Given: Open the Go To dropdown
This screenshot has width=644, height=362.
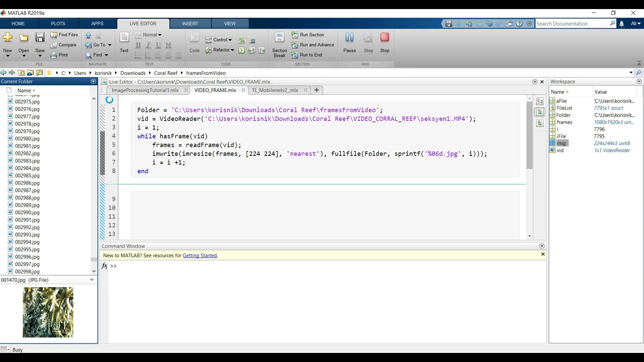Looking at the screenshot, I should pyautogui.click(x=99, y=45).
